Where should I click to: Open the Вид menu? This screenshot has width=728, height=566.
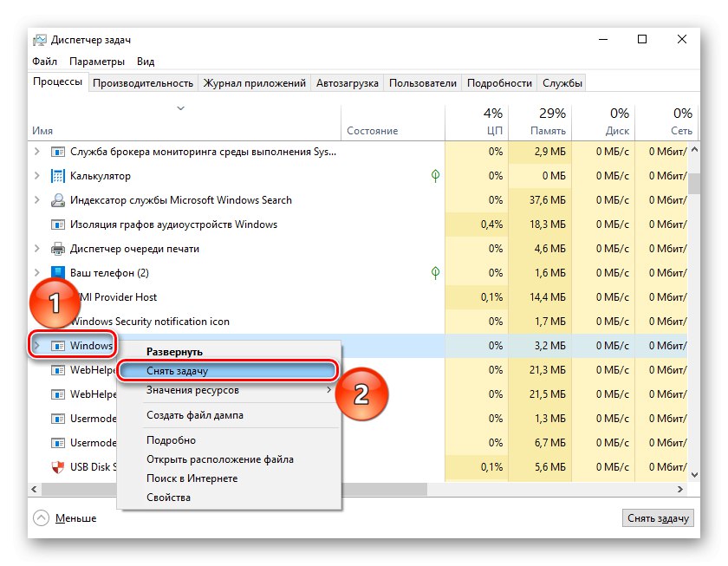pyautogui.click(x=146, y=62)
